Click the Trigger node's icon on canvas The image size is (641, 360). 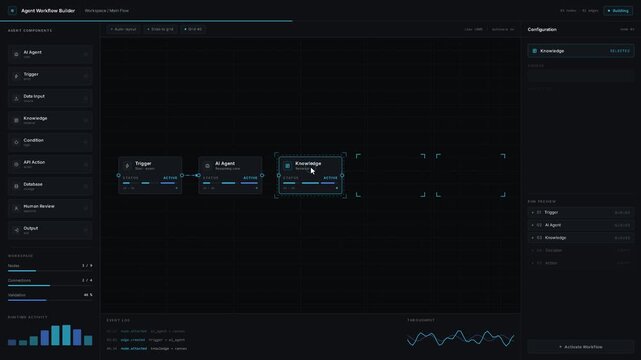click(127, 166)
